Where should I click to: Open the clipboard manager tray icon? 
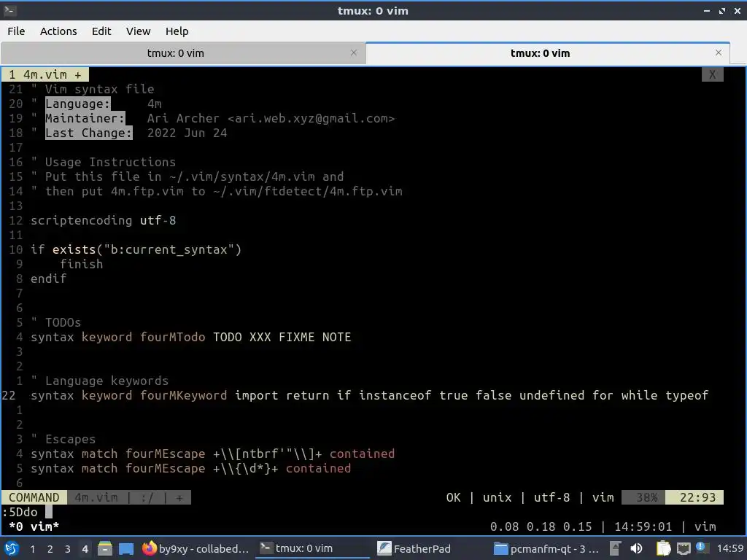662,548
